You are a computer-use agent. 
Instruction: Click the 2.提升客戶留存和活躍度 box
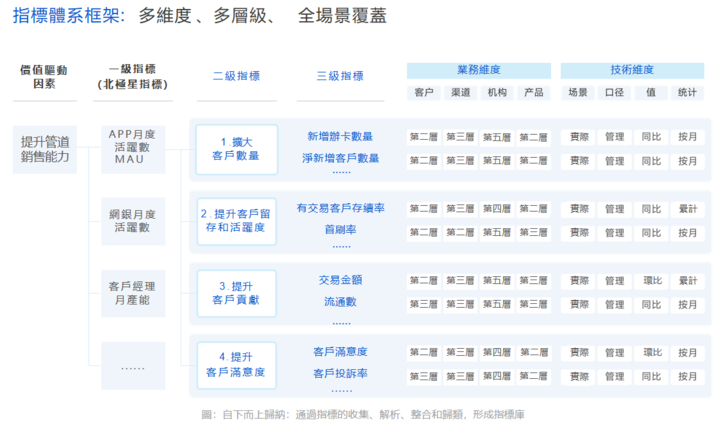236,221
